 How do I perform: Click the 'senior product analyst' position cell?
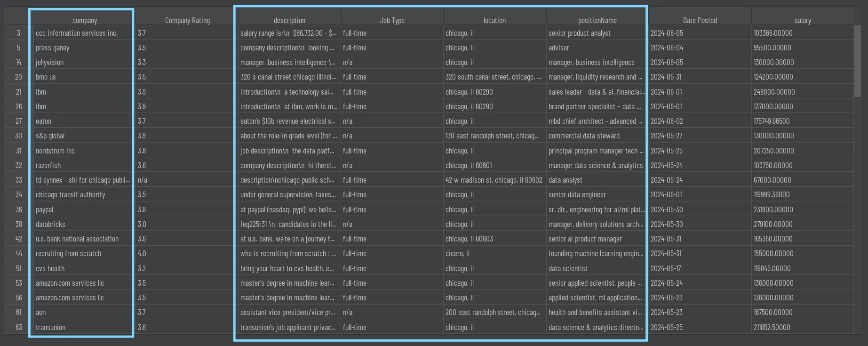coord(597,33)
